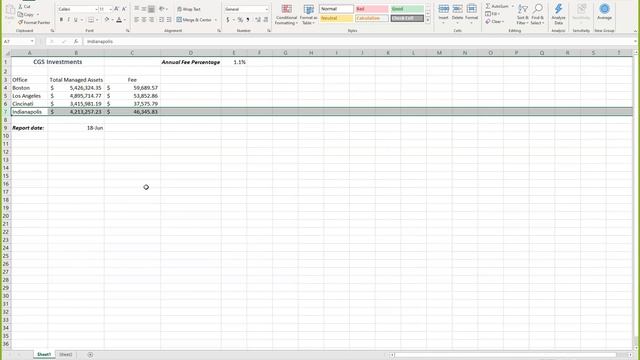Delete cells using the Delete button
640x360 pixels.
click(457, 13)
